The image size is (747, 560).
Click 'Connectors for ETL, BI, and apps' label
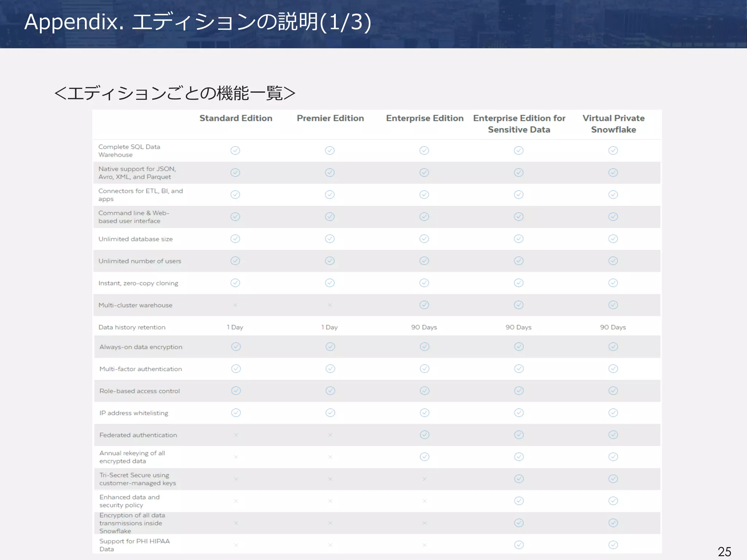point(141,195)
